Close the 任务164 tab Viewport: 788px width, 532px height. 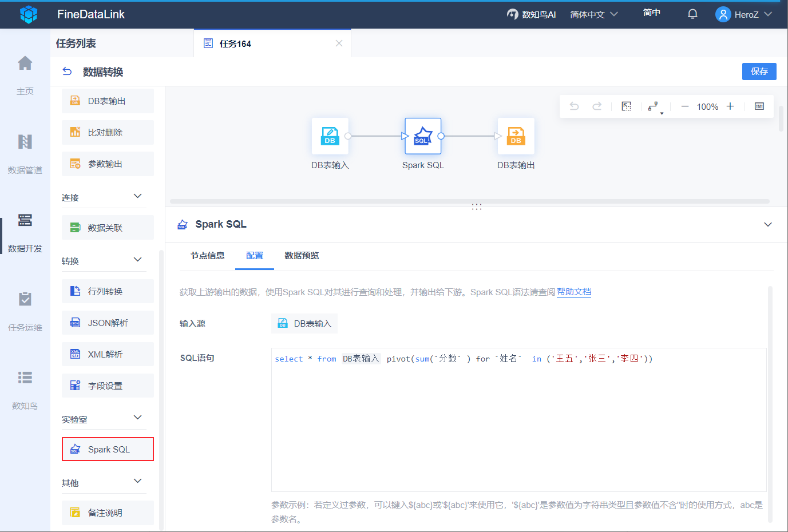[x=339, y=43]
